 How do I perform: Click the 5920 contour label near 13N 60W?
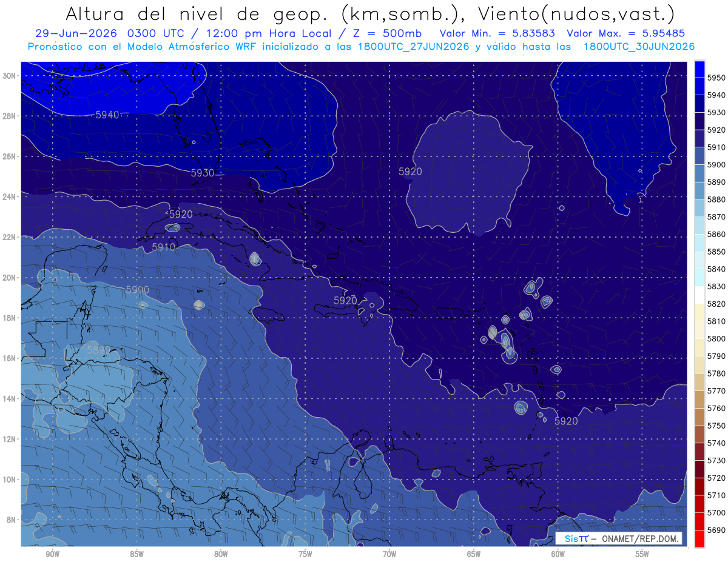[566, 421]
